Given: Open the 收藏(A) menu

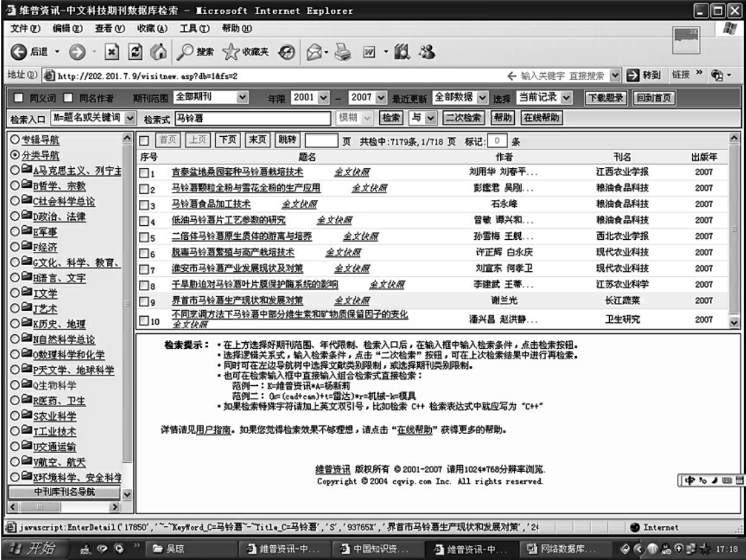Looking at the screenshot, I should point(152,29).
